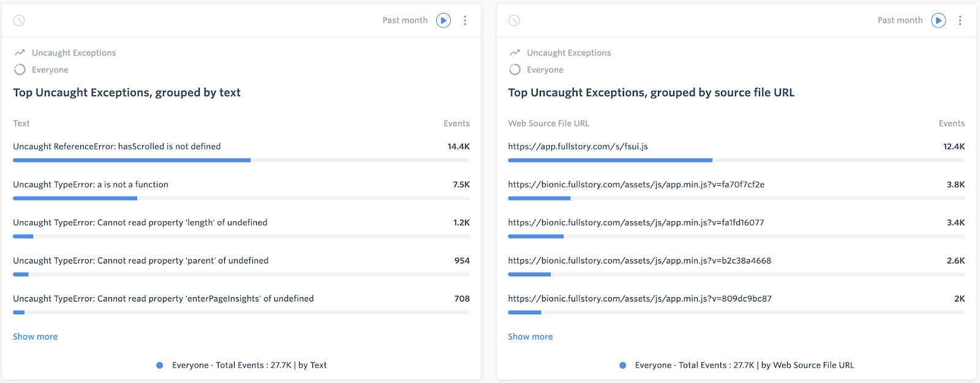Screen dimensions: 980x383
Task: Show more source file URL rows
Action: [530, 336]
